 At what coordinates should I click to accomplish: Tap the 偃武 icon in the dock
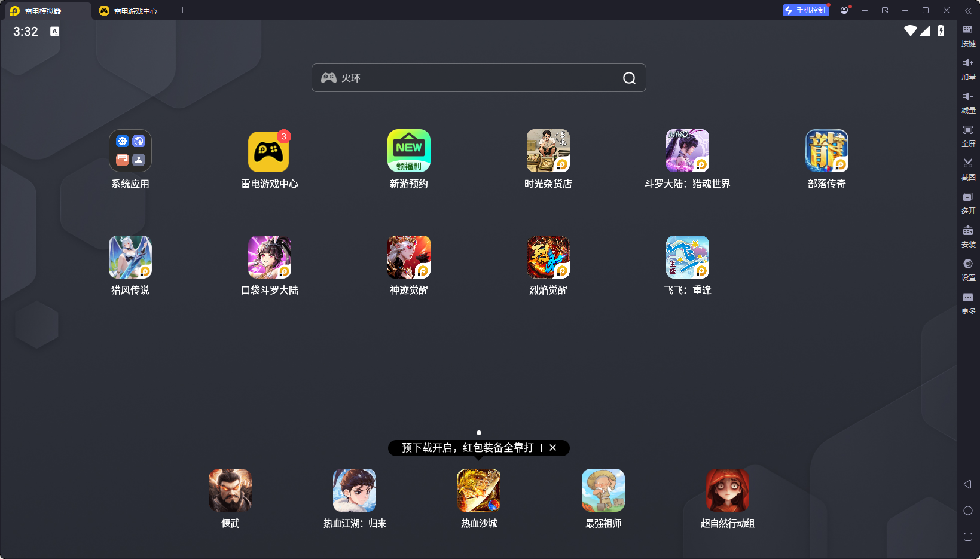coord(230,490)
